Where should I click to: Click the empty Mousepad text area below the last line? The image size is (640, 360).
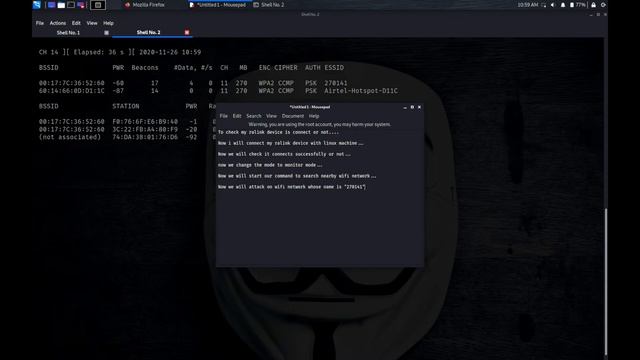click(320, 229)
